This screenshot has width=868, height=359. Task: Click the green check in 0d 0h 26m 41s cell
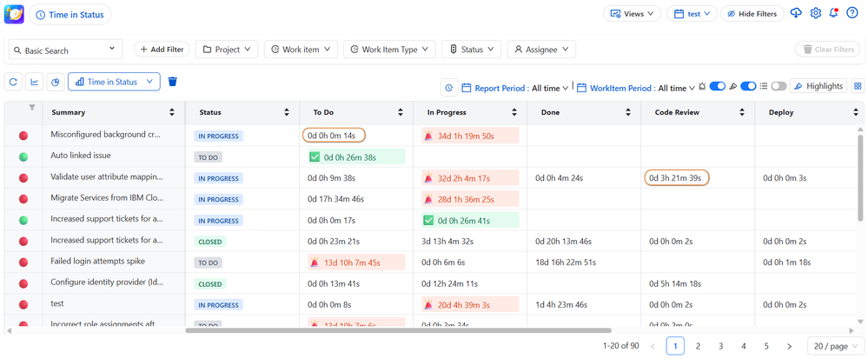click(x=428, y=221)
